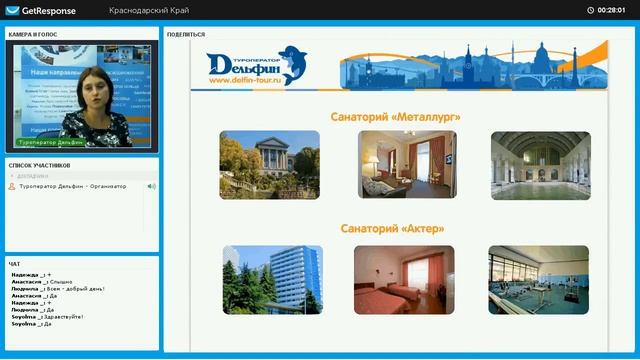Open the www.dolfin-tour.ru link on the slide
Viewport: 640px width, 360px height.
click(245, 80)
